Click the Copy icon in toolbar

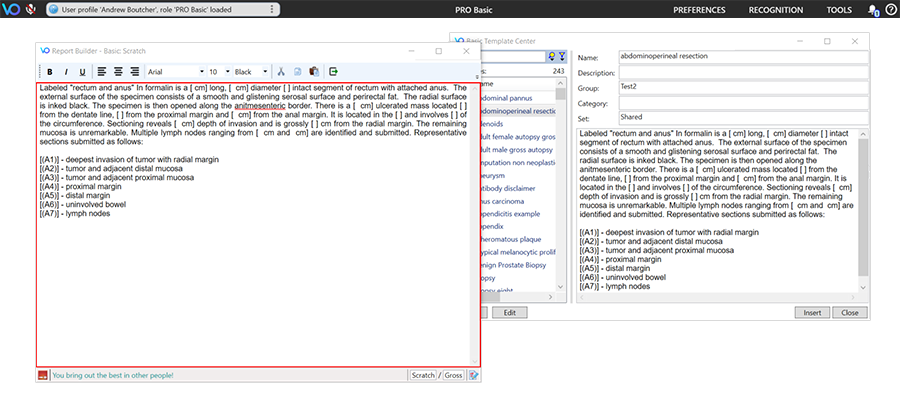297,72
